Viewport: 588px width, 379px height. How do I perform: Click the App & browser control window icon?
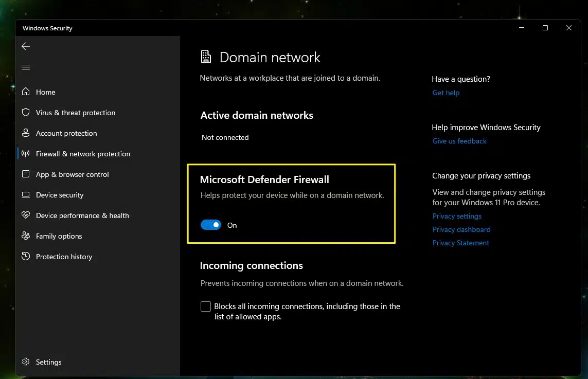(x=26, y=174)
